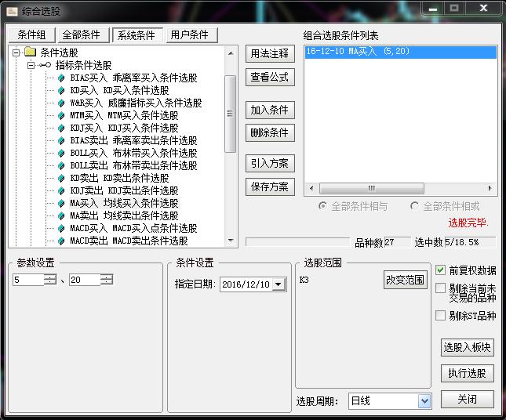Click the diamond icon beside BIAS买入 row

click(x=61, y=78)
